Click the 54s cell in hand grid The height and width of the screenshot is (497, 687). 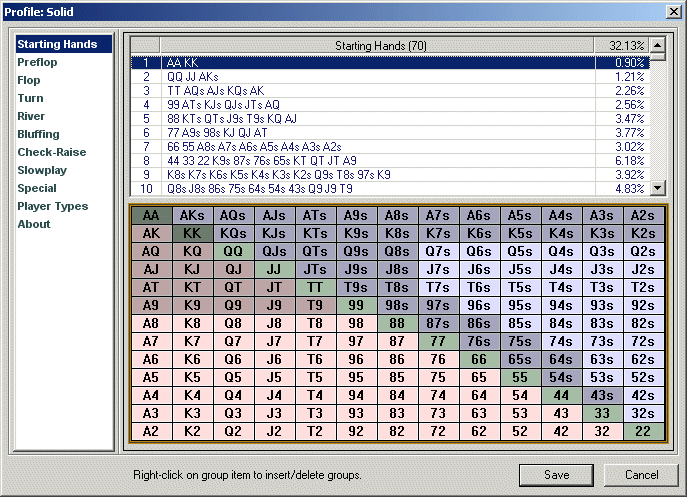click(x=561, y=377)
